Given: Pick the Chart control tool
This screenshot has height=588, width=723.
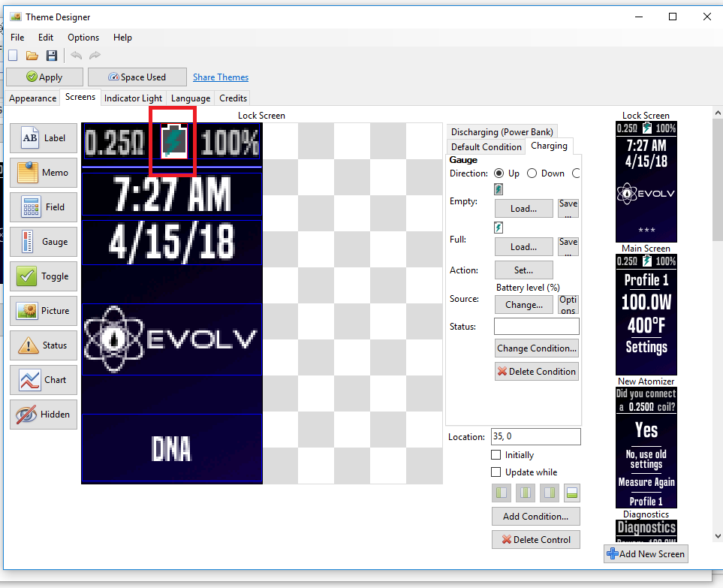Looking at the screenshot, I should point(44,380).
